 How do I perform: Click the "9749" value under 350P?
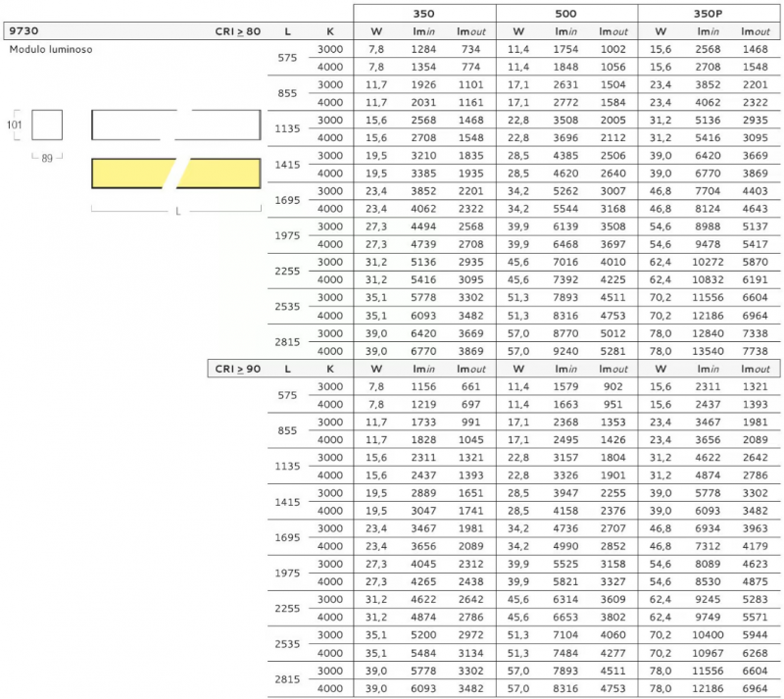[x=708, y=617]
